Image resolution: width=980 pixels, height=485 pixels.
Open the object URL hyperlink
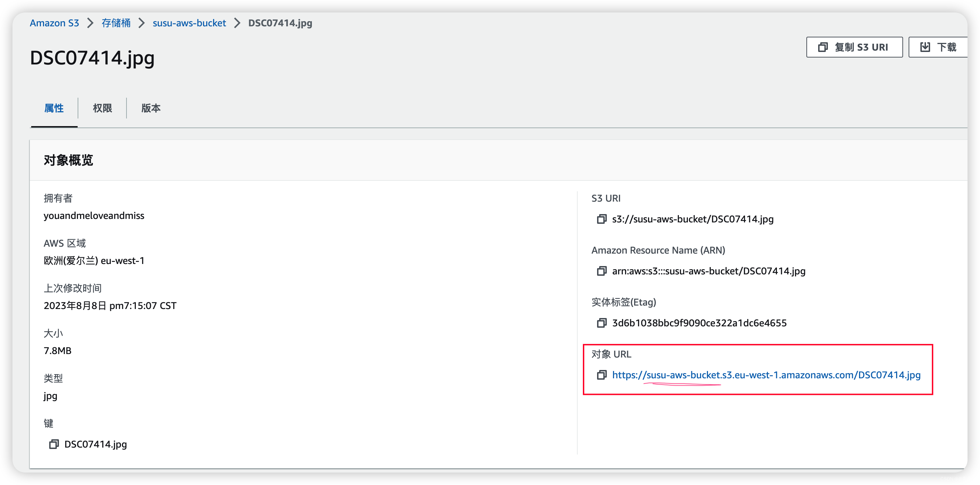[766, 375]
